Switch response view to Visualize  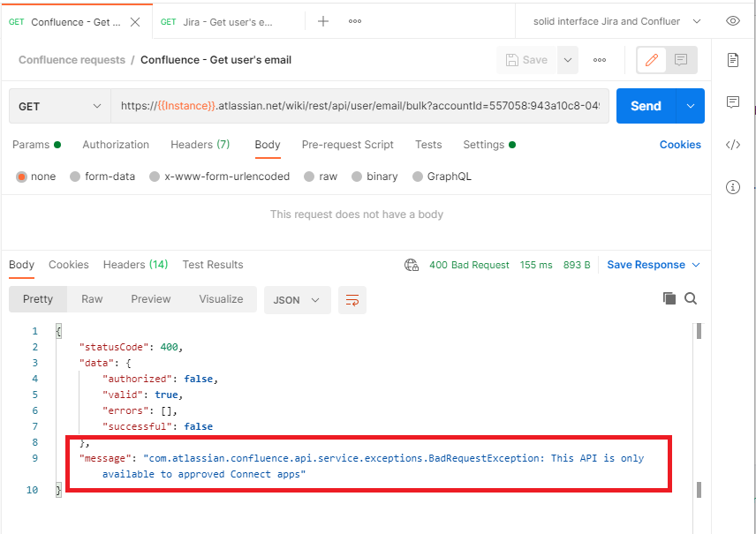tap(222, 299)
